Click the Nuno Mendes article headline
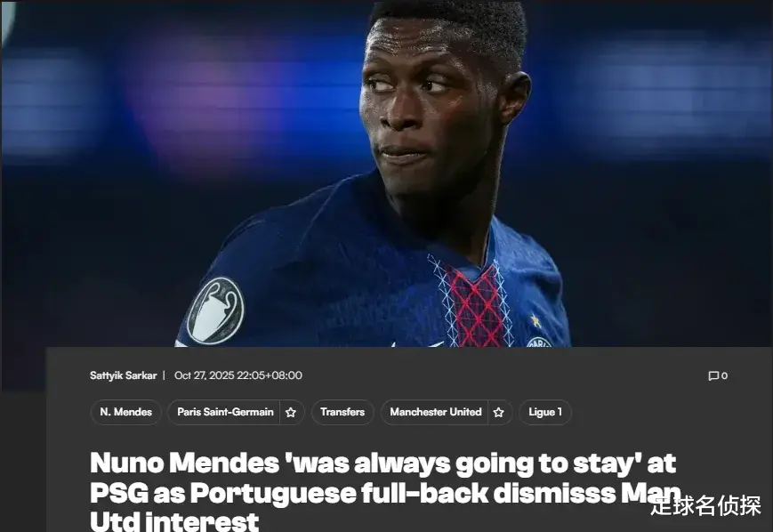Screen dimensions: 773x532 (x=385, y=492)
